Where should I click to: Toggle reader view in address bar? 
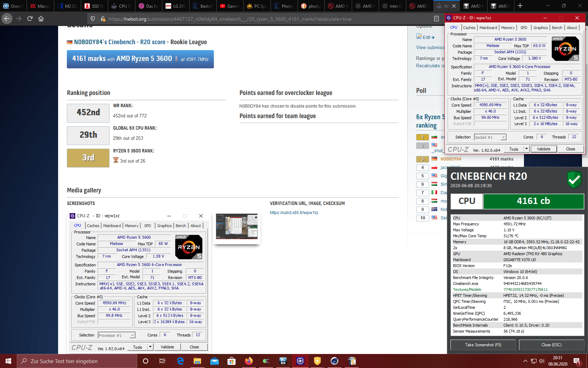(436, 19)
